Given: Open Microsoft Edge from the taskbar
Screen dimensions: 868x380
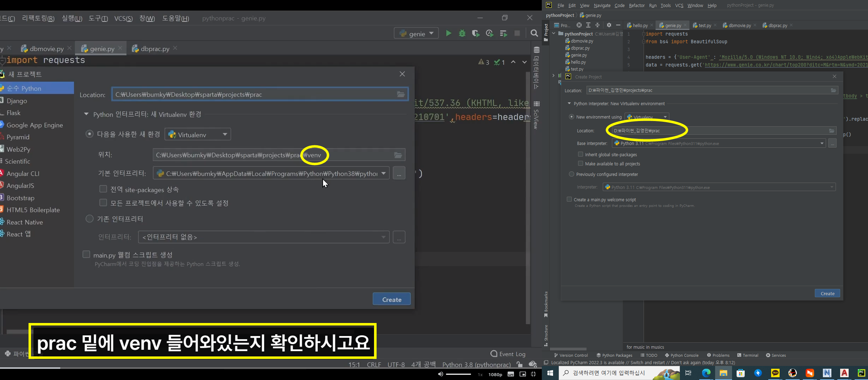Looking at the screenshot, I should coord(706,373).
